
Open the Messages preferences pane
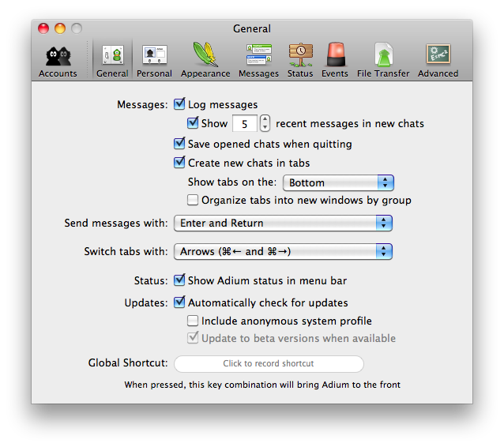point(258,61)
